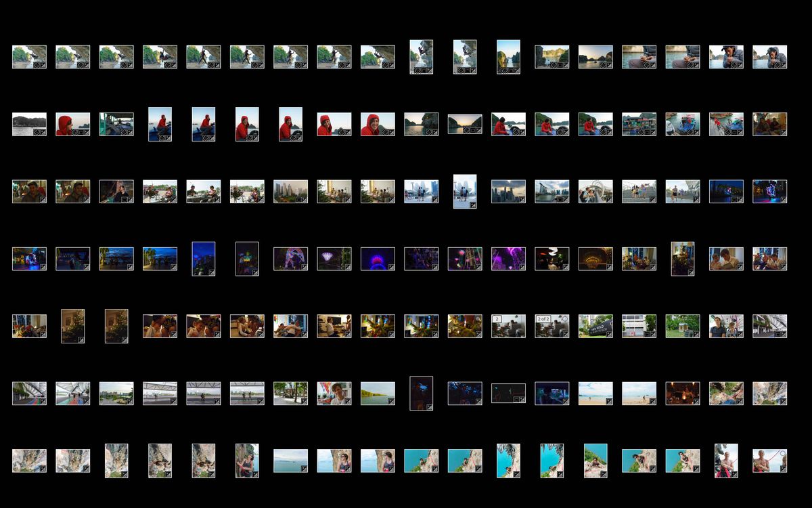The image size is (812, 508).
Task: Select the candle-lit dinner thumbnail
Action: click(x=682, y=394)
